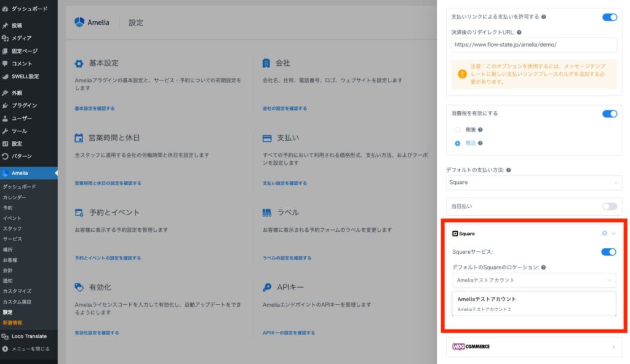
Task: Open カレンダー in the Amelia submenu
Action: coord(14,197)
